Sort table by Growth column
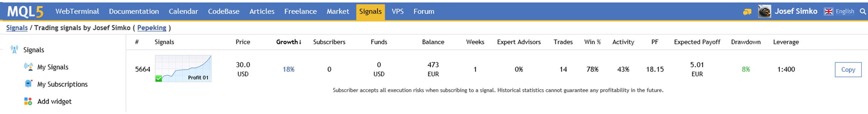The height and width of the screenshot is (114, 868). coord(289,42)
